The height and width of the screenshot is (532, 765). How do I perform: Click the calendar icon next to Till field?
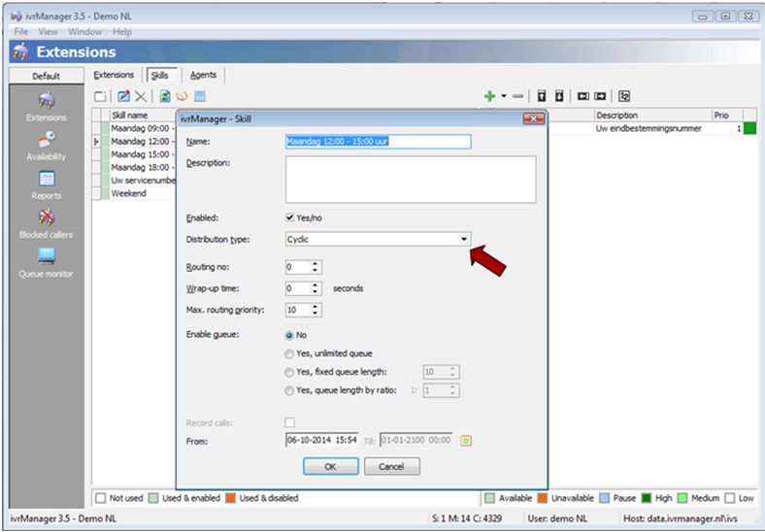466,441
